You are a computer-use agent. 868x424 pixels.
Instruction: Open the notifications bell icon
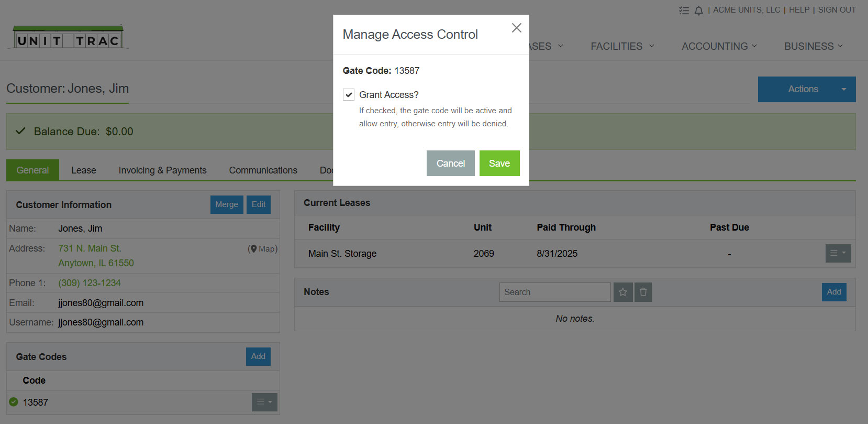click(x=698, y=10)
